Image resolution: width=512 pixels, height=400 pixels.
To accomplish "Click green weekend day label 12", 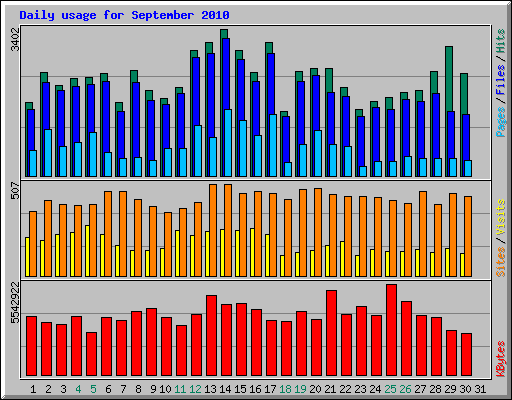I will point(195,389).
